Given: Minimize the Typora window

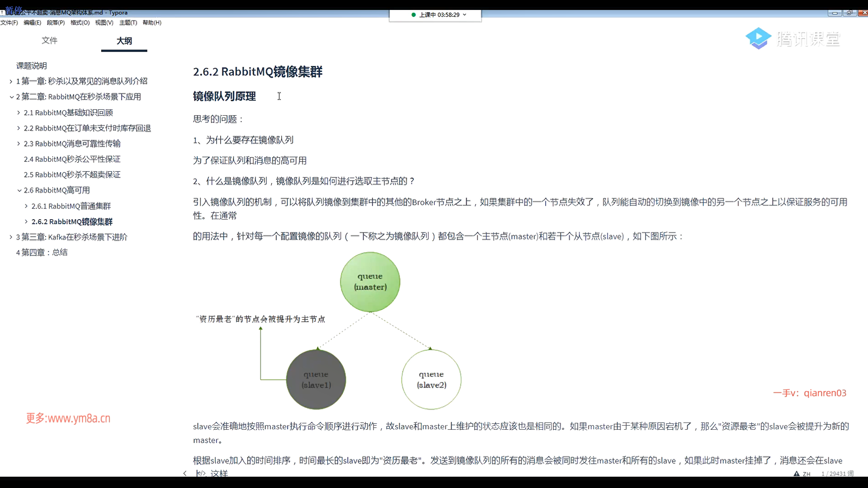Looking at the screenshot, I should [835, 13].
